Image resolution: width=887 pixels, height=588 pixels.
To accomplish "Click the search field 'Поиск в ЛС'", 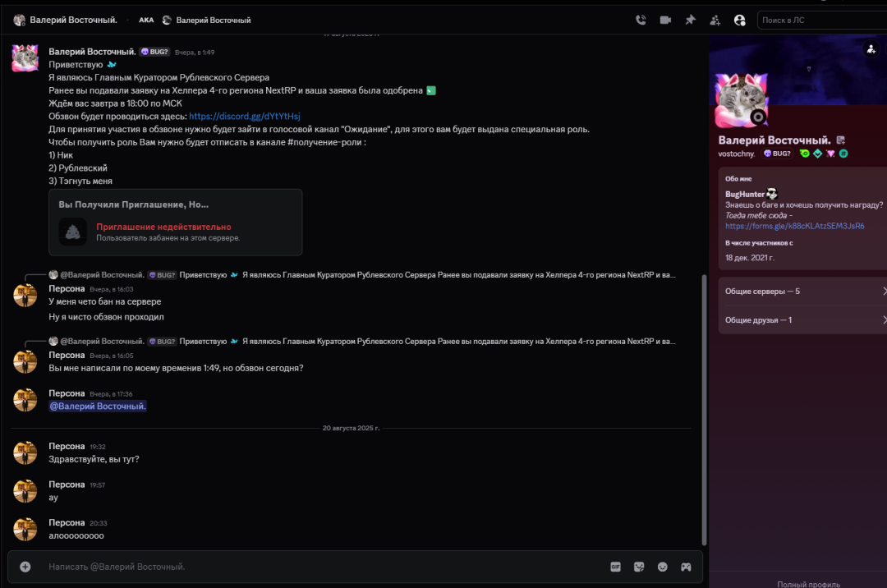I will (822, 20).
